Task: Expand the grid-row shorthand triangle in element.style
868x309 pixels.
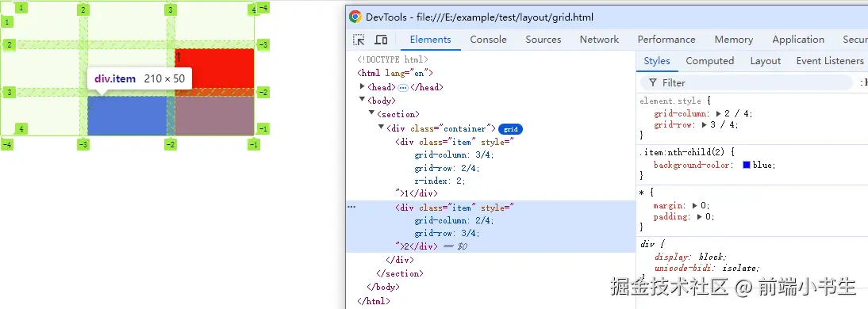Action: [x=705, y=125]
